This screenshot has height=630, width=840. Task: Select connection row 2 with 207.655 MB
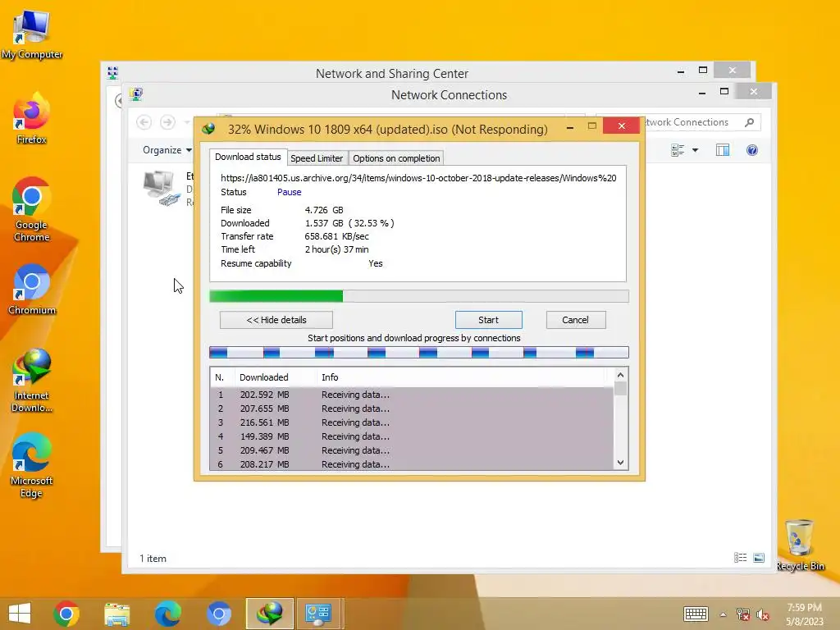412,409
